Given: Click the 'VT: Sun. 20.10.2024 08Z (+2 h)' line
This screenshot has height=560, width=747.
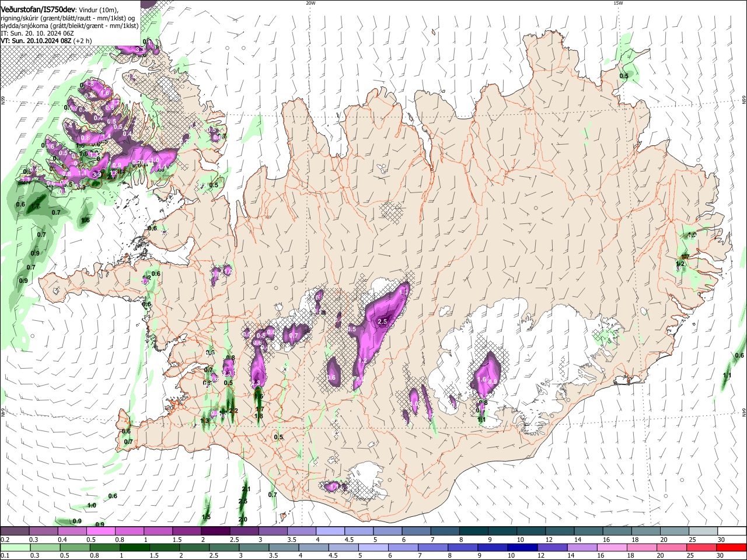Looking at the screenshot, I should [46, 41].
